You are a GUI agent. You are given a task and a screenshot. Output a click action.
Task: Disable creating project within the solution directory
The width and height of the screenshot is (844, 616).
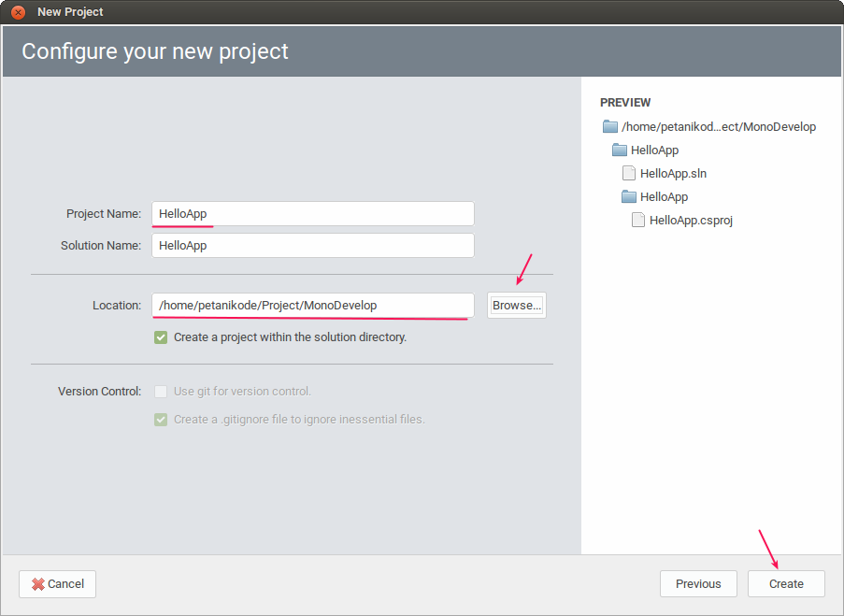click(160, 337)
